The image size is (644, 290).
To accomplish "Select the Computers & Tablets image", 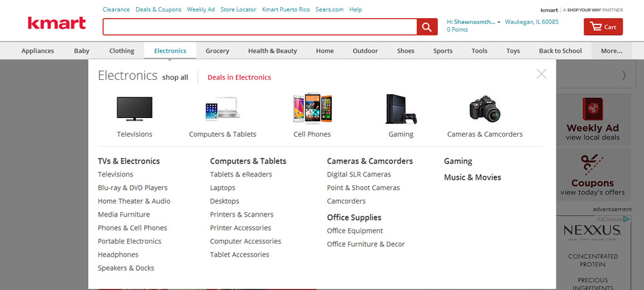I will coord(222,108).
